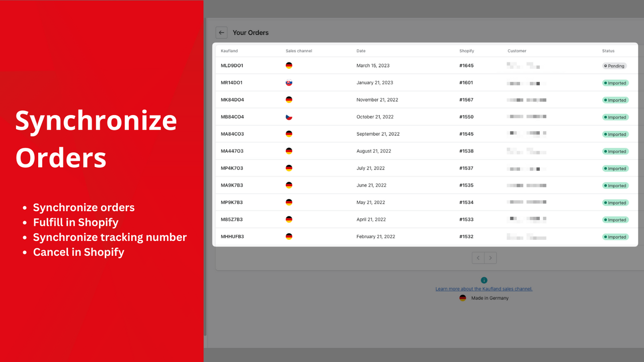The height and width of the screenshot is (362, 644).
Task: Select the German flag for order MLD9DO1
Action: [x=289, y=65]
